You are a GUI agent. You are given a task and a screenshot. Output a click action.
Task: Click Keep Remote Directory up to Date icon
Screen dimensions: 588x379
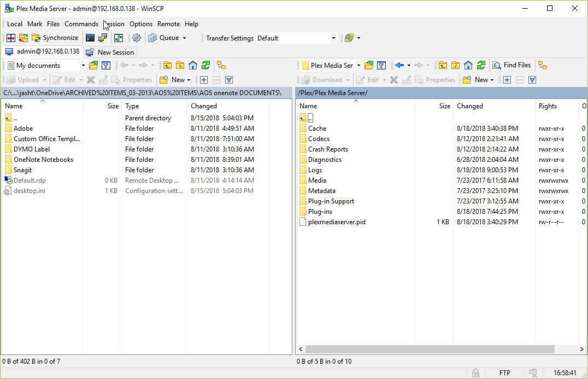[x=119, y=38]
